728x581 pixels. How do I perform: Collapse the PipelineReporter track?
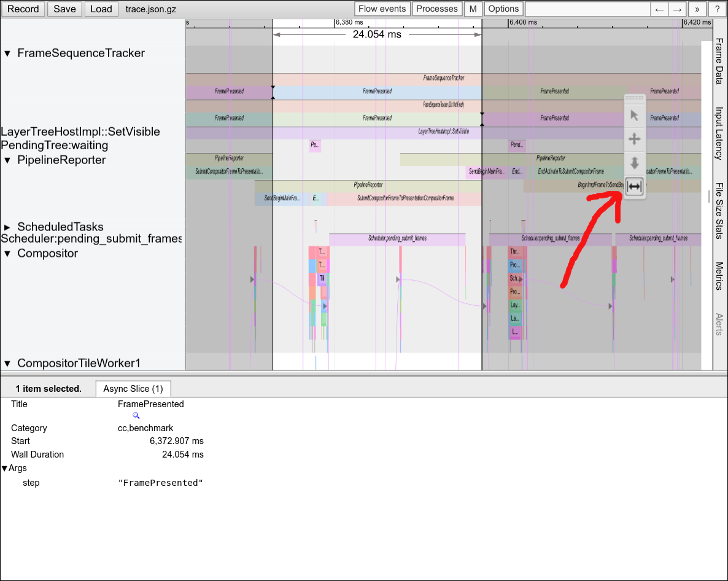tap(7, 160)
